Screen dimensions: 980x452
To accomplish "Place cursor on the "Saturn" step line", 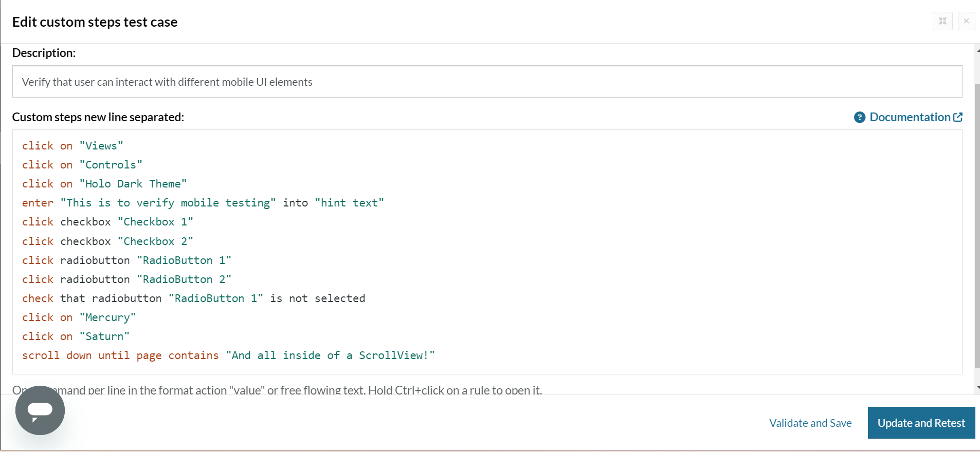I will coord(76,336).
